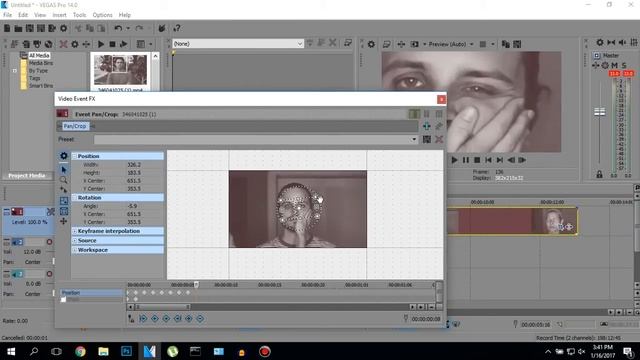Screen dimensions: 640x360
Task: Select the media clip thumbnail
Action: (x=120, y=70)
